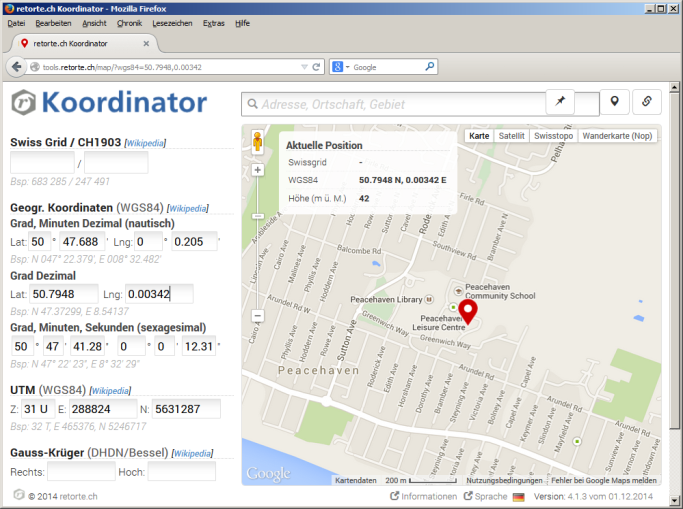
Task: Click the Höhe value 42
Action: 364,199
